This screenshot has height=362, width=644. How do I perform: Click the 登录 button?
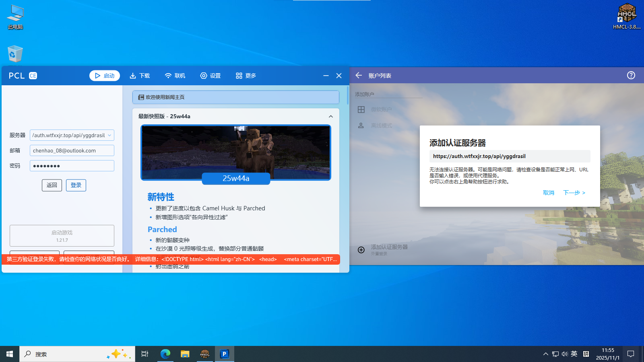[76, 185]
